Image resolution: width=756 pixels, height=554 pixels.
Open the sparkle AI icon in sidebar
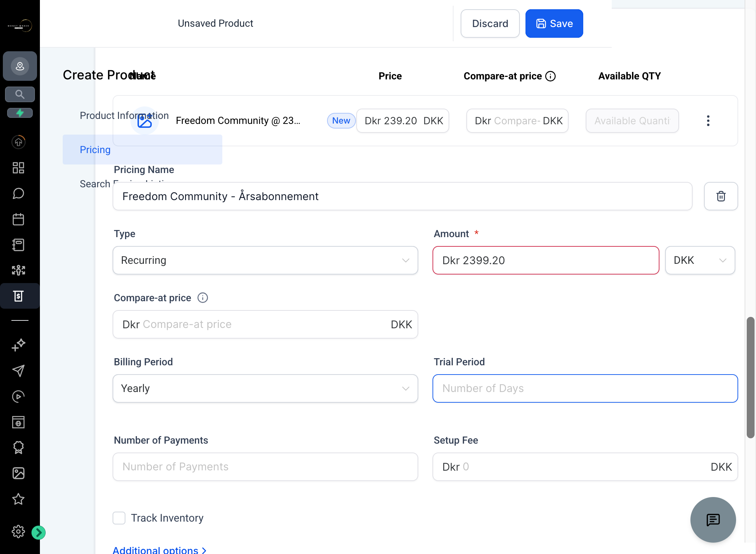(x=19, y=345)
